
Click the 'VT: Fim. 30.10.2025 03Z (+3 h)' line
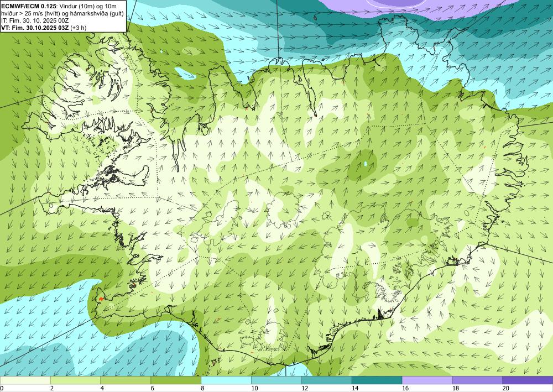pos(44,28)
